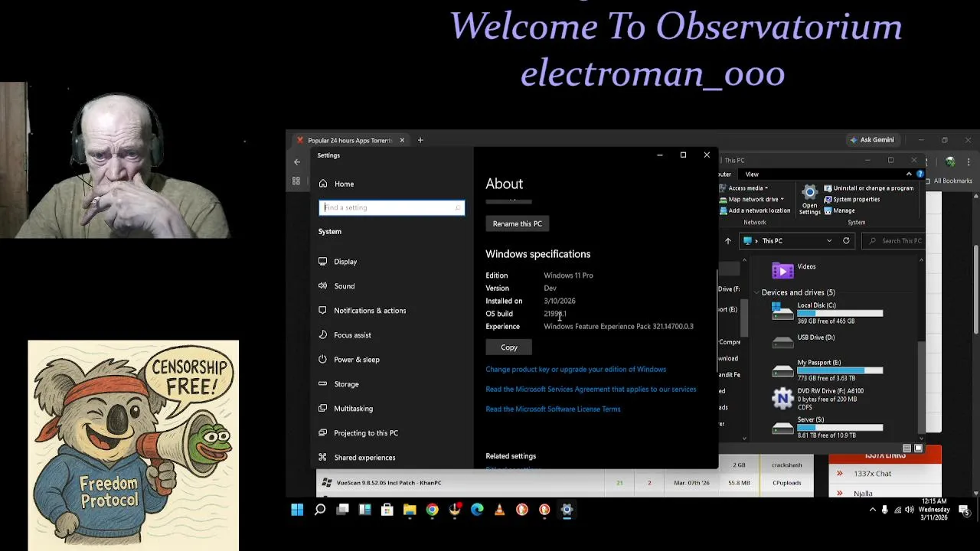Image resolution: width=980 pixels, height=551 pixels.
Task: Read the Microsoft Software License Terms link
Action: click(553, 409)
